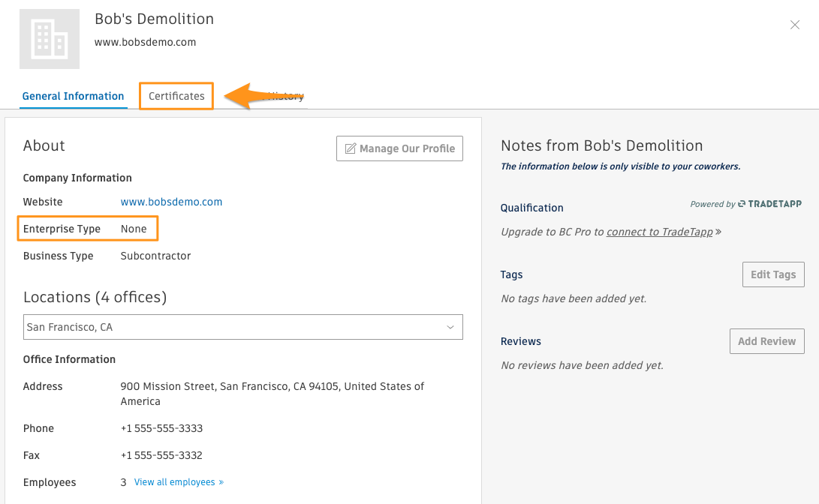
Task: Open the View all employees link
Action: [179, 482]
